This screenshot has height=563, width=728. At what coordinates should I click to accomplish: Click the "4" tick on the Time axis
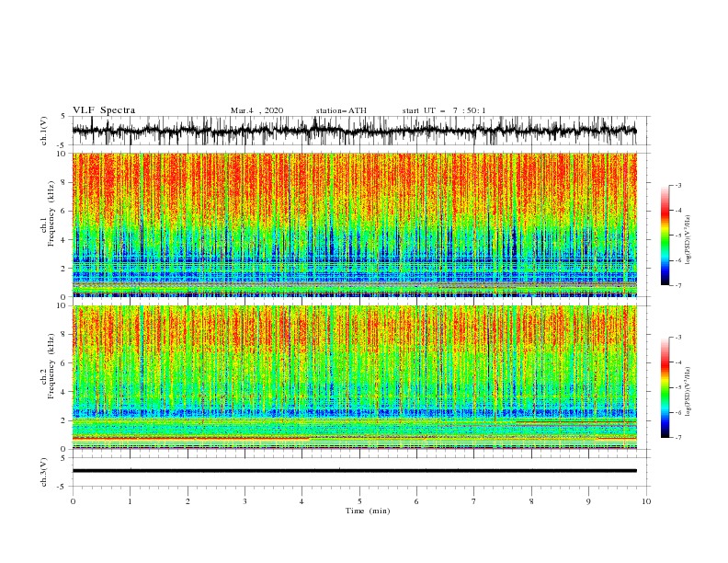[x=301, y=501]
